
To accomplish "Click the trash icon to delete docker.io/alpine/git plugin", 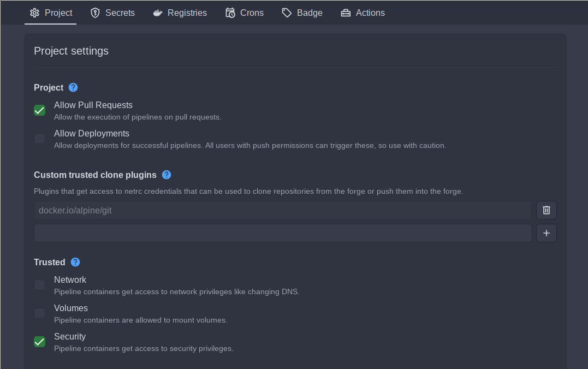I will point(546,210).
